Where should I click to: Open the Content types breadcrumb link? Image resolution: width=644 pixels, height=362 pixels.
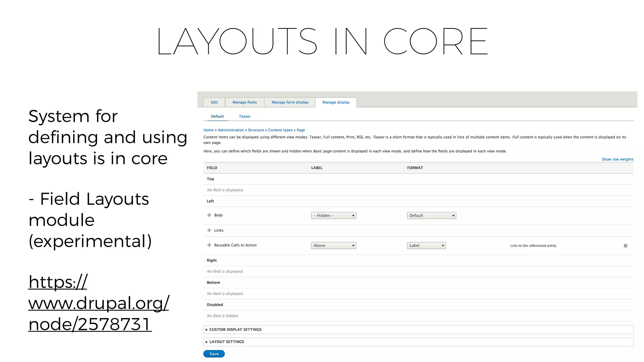coord(280,130)
